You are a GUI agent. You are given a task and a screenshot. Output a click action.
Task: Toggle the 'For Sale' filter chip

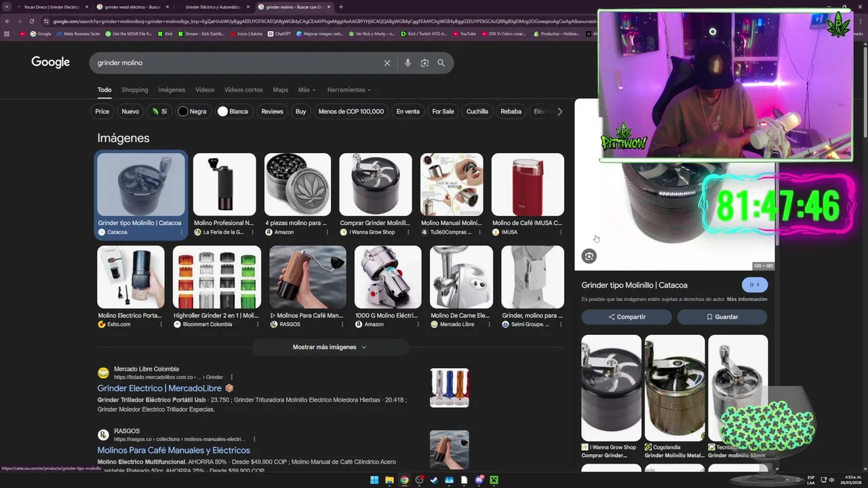443,112
